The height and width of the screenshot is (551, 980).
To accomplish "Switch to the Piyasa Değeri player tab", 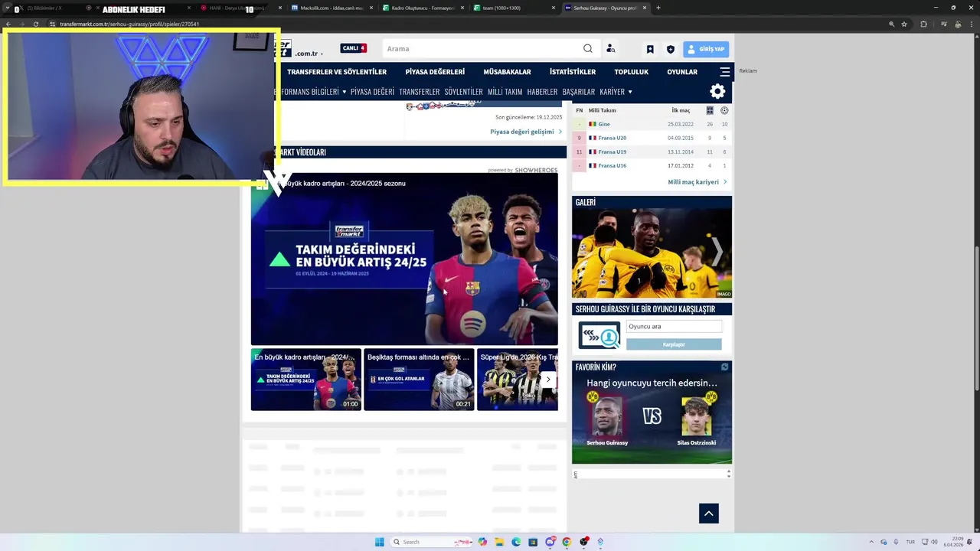I will tap(372, 92).
